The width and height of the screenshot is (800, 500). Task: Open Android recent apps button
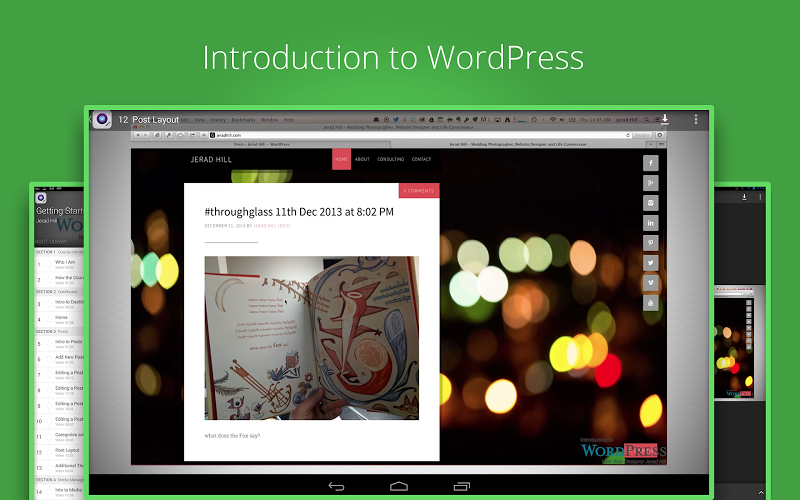[x=462, y=486]
